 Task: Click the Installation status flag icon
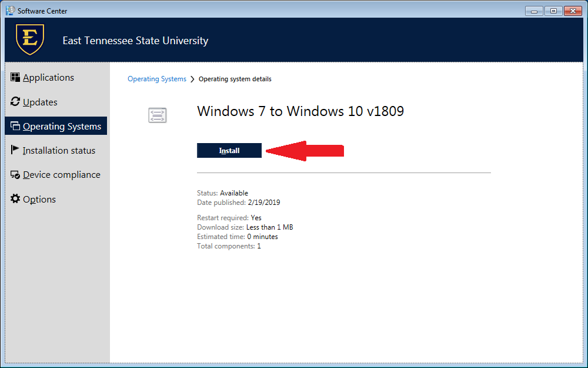pos(15,150)
